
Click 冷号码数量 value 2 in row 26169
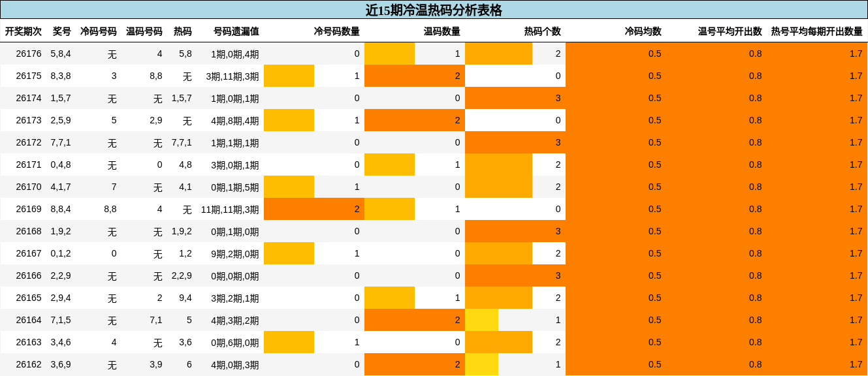[x=357, y=209]
